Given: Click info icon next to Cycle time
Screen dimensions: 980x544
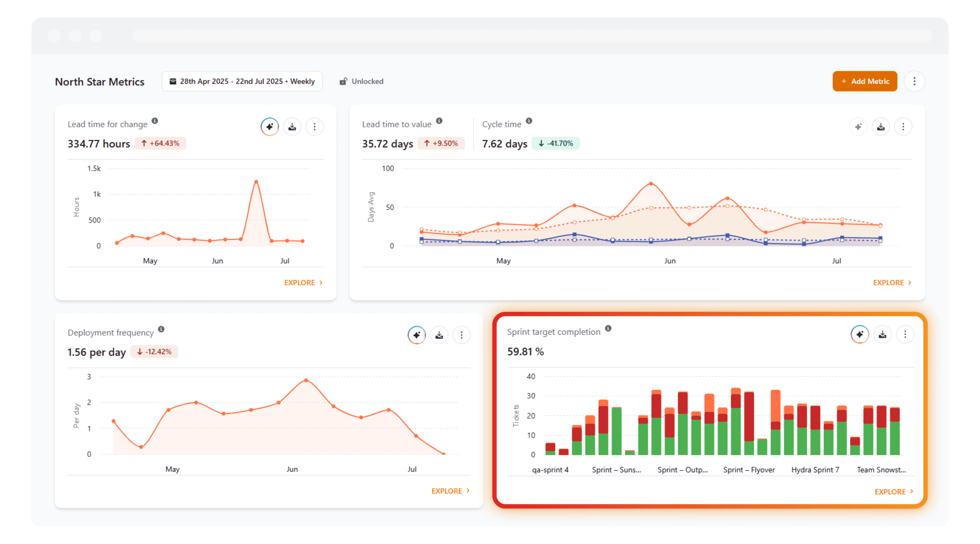Looking at the screenshot, I should coord(529,121).
